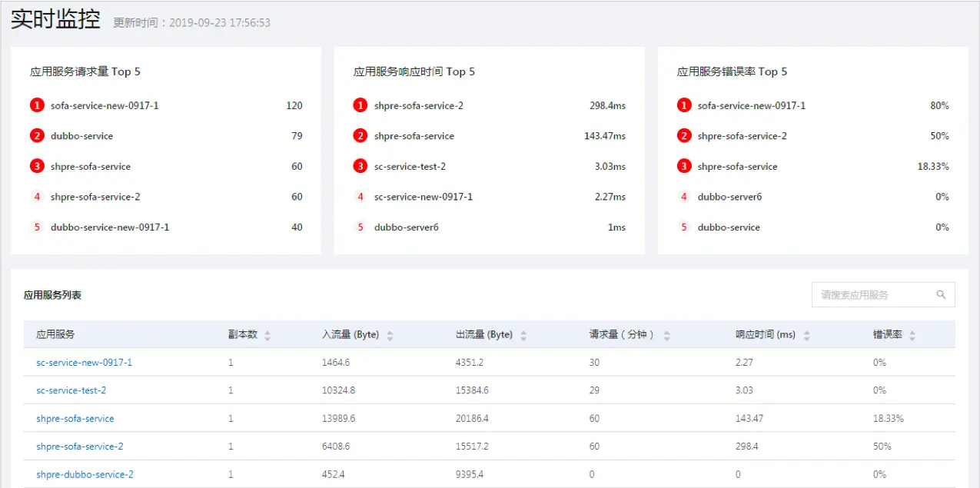Select dubbo-service in request volume Top 5
Screen dimensions: 980x488
tap(81, 136)
